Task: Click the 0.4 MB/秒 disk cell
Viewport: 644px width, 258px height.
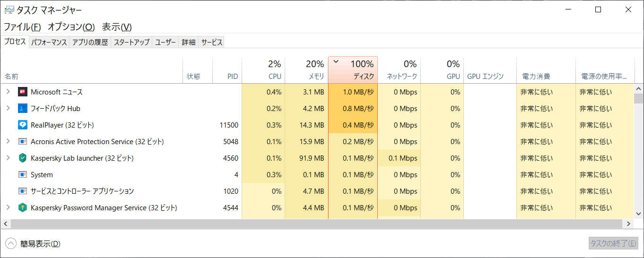Action: (353, 125)
